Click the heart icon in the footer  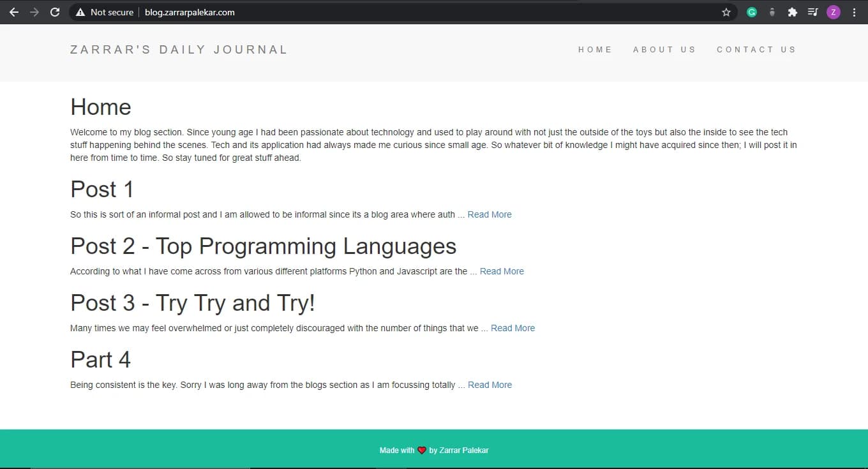pos(422,449)
